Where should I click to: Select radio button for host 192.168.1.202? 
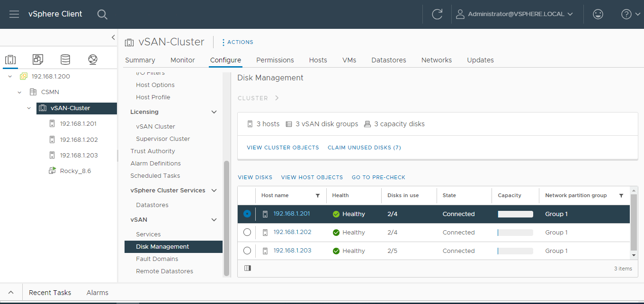click(x=247, y=232)
